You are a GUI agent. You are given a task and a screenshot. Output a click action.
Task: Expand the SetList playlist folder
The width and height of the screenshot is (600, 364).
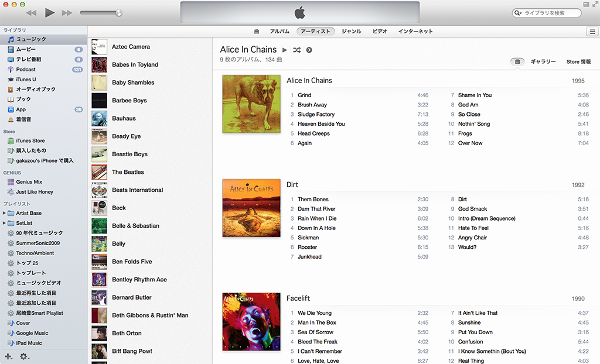(4, 223)
